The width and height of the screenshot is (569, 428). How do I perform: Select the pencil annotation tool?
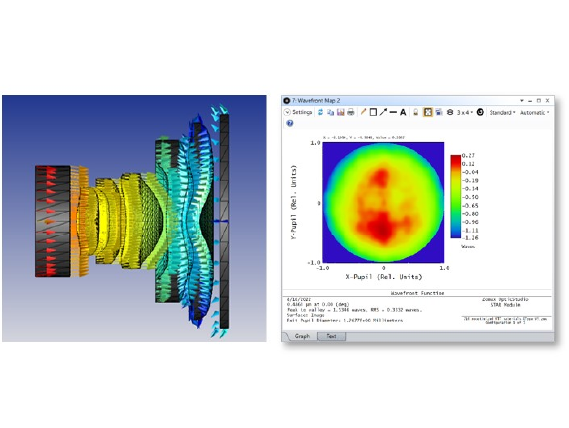click(x=363, y=112)
